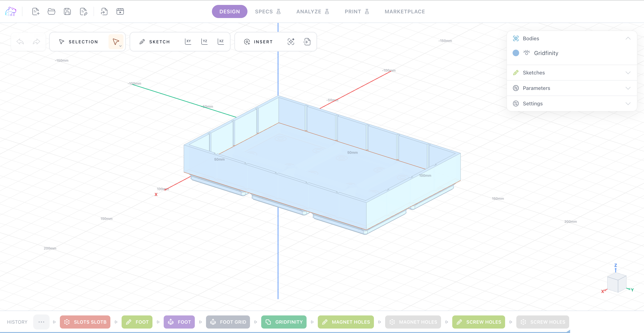644x333 pixels.
Task: Select Foot Grid history step
Action: click(228, 322)
